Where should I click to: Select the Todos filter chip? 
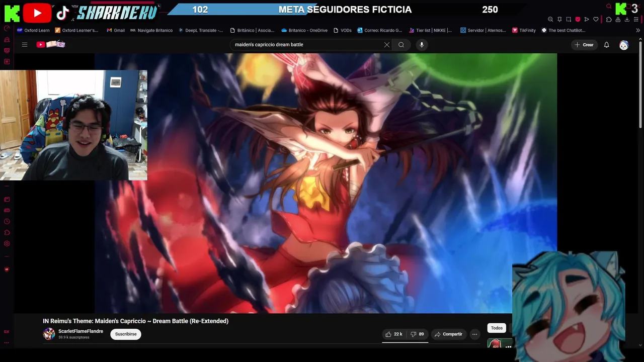[x=497, y=328]
